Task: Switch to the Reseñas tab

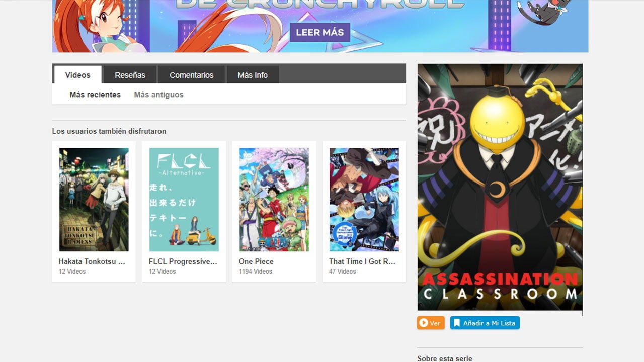Action: pos(130,74)
